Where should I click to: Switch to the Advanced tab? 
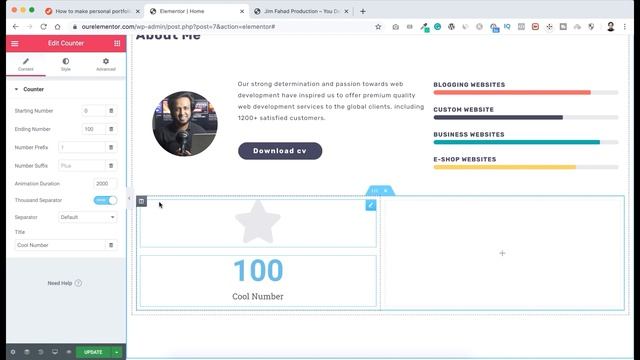[106, 64]
